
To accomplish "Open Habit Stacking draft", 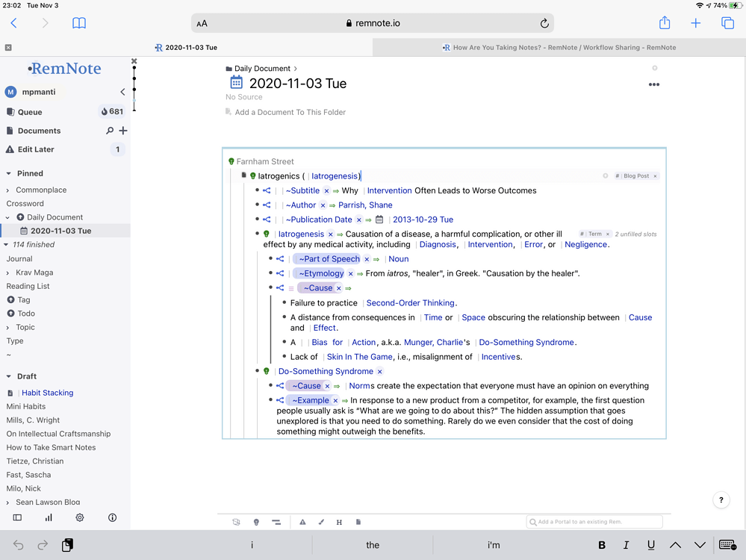I will (48, 393).
